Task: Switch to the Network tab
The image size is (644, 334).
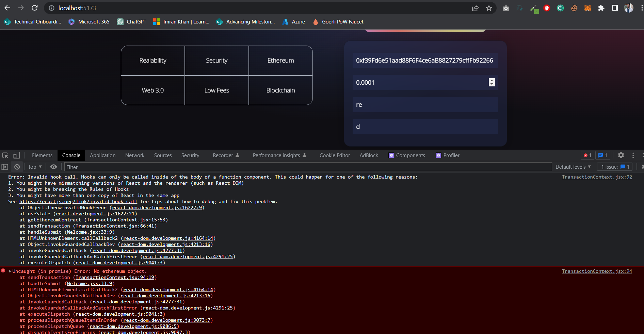Action: 135,155
